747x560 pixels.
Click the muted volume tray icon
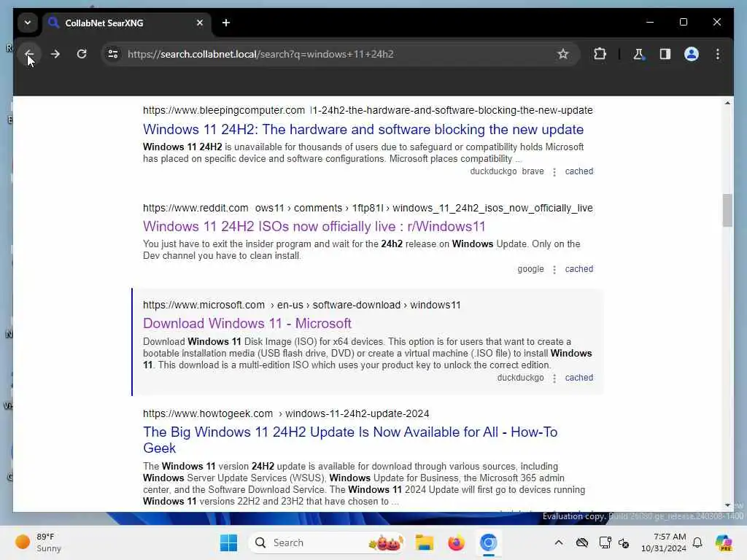pos(624,542)
